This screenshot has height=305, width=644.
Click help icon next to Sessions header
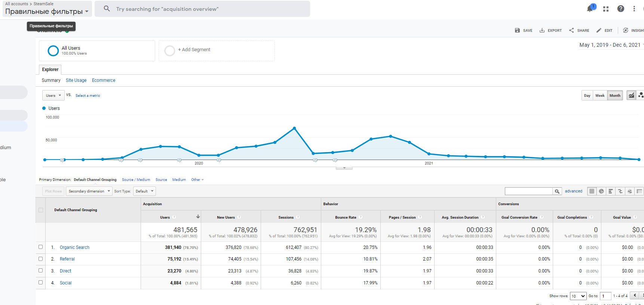(298, 217)
